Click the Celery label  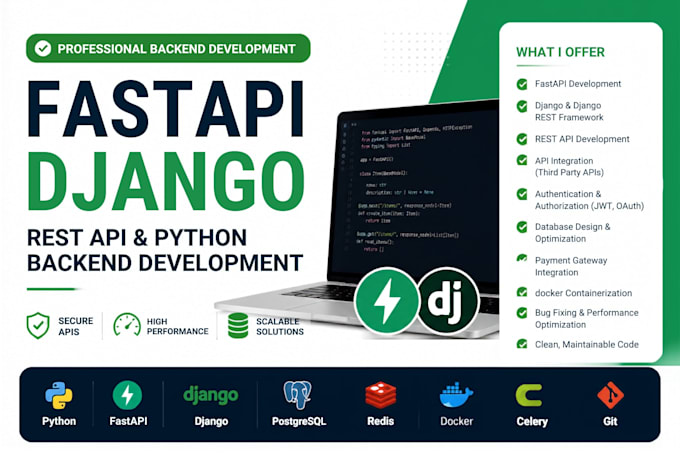point(532,421)
